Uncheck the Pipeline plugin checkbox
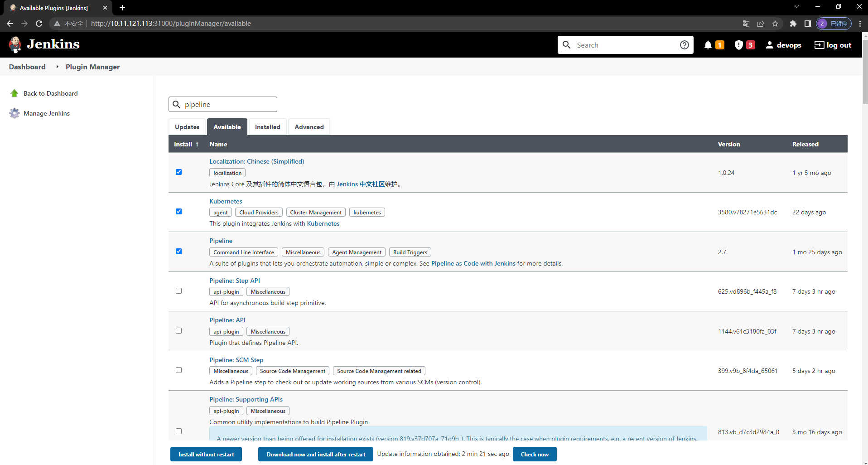Image resolution: width=868 pixels, height=465 pixels. click(178, 252)
